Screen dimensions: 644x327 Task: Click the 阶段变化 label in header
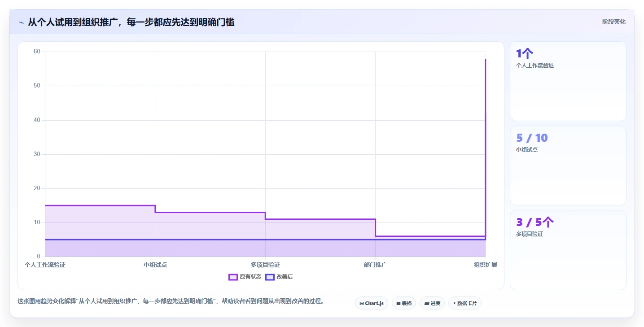(613, 22)
